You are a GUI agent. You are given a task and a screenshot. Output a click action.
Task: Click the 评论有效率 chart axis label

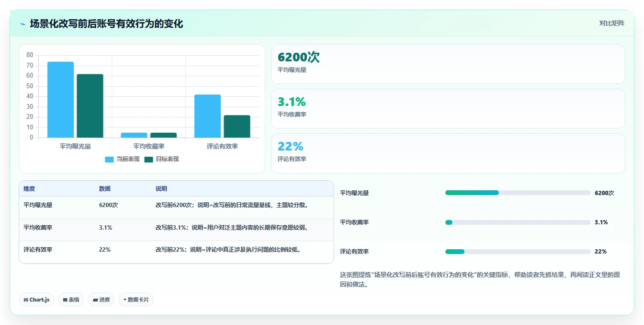[x=222, y=146]
